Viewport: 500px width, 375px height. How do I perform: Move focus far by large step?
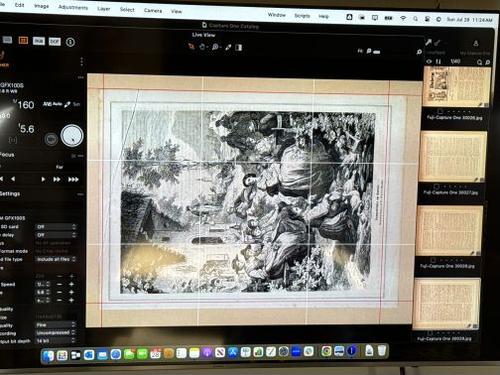click(73, 180)
